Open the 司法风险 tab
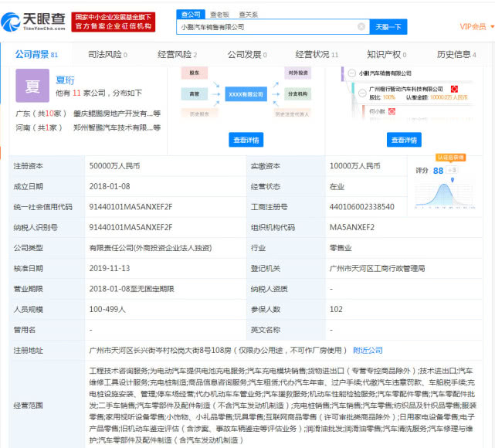The width and height of the screenshot is (495, 448). pos(107,55)
